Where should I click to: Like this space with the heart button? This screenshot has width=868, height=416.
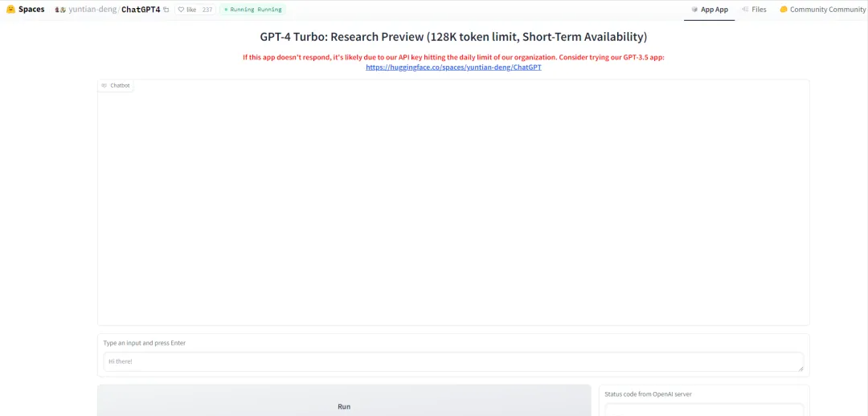(186, 10)
